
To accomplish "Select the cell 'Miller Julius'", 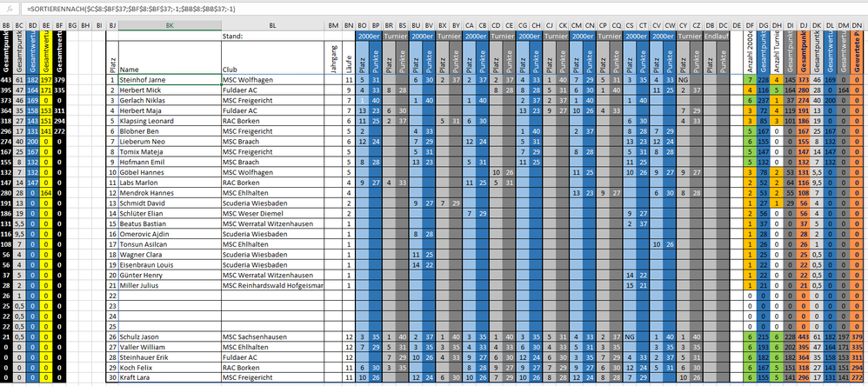I will (170, 286).
